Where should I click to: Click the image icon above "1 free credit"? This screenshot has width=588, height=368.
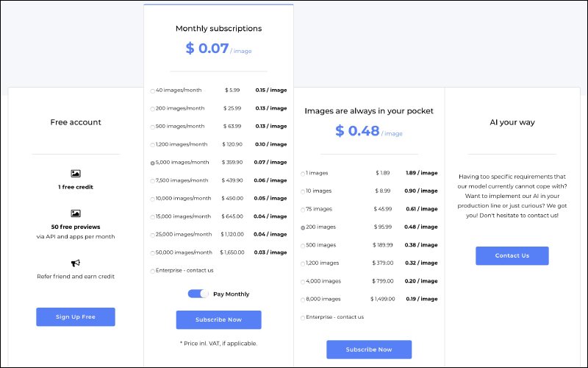coord(76,174)
